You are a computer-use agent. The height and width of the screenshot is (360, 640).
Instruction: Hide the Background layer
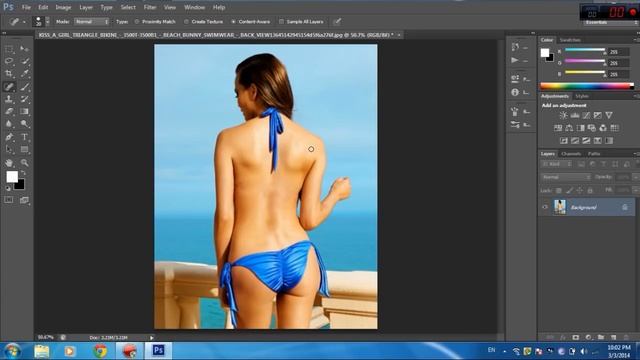545,207
